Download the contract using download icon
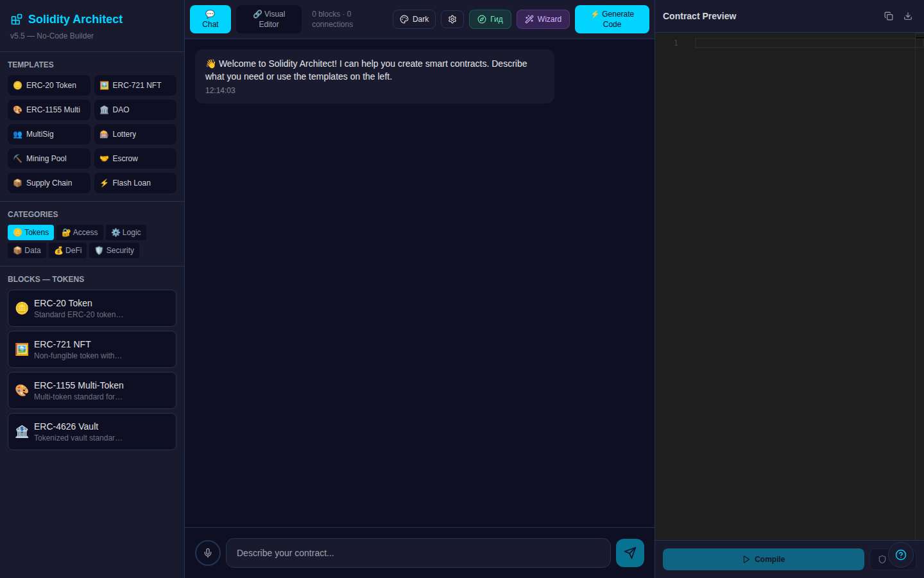The height and width of the screenshot is (578, 924). 908,16
